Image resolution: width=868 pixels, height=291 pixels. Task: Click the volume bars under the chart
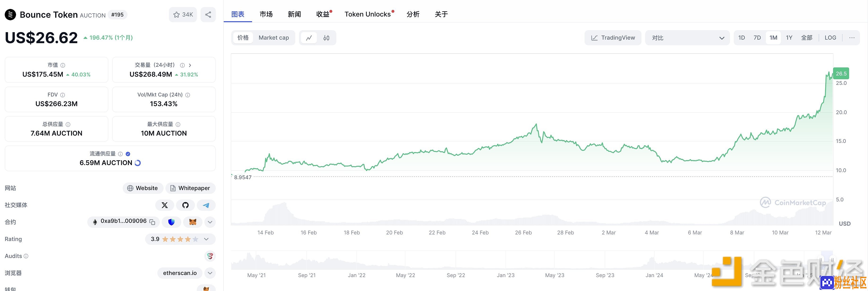pos(532,214)
